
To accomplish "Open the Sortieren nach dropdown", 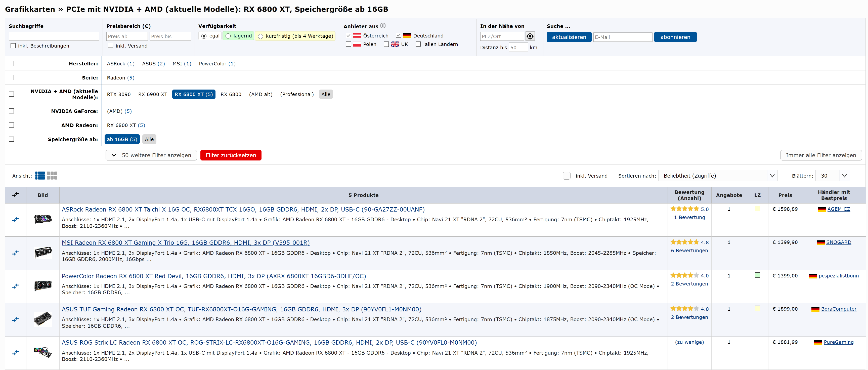I will coord(717,176).
